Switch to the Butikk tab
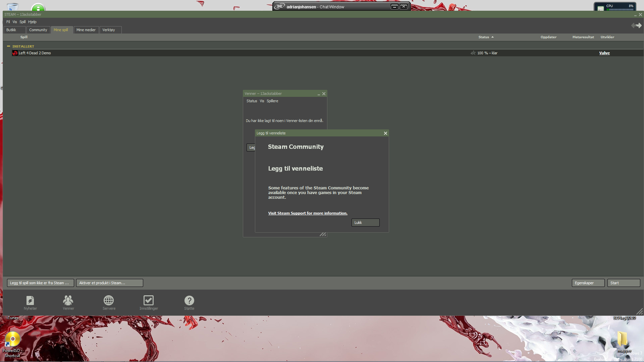 tap(14, 30)
